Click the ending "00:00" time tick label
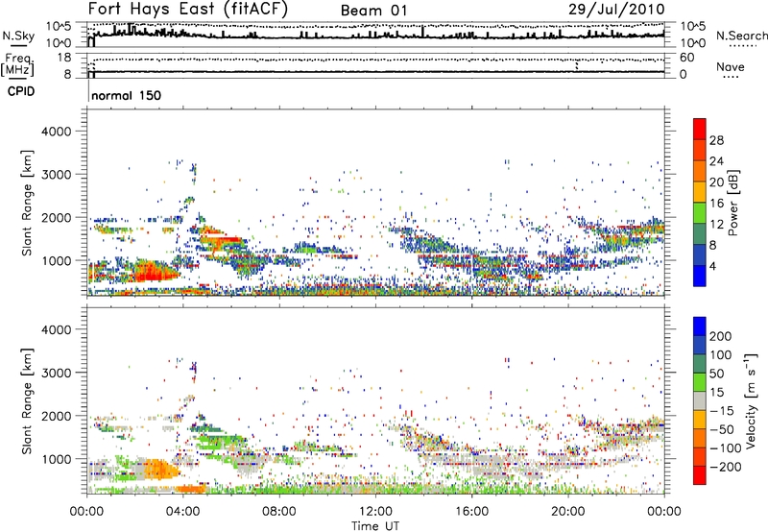Image resolution: width=768 pixels, height=532 pixels. [x=664, y=512]
